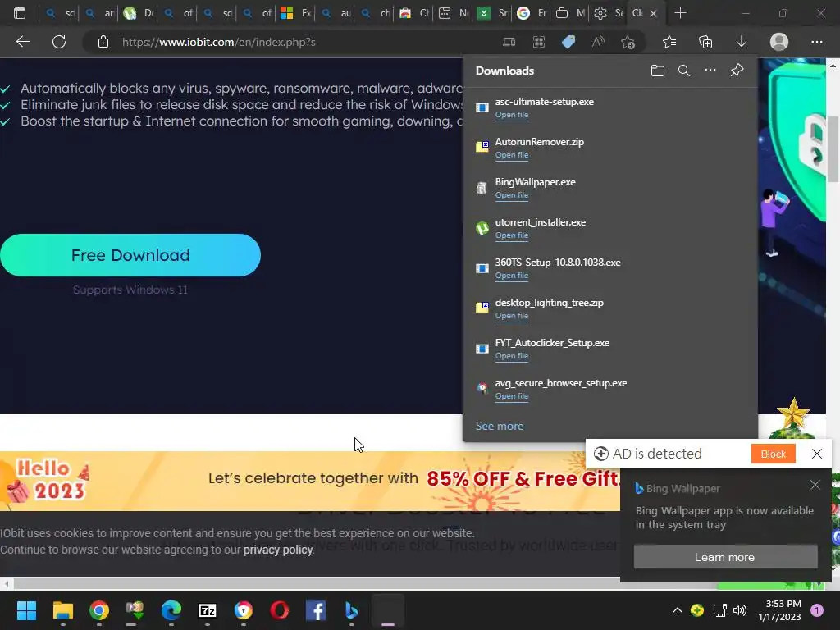Close the Bing Wallpaper notification
This screenshot has width=840, height=630.
click(x=815, y=485)
